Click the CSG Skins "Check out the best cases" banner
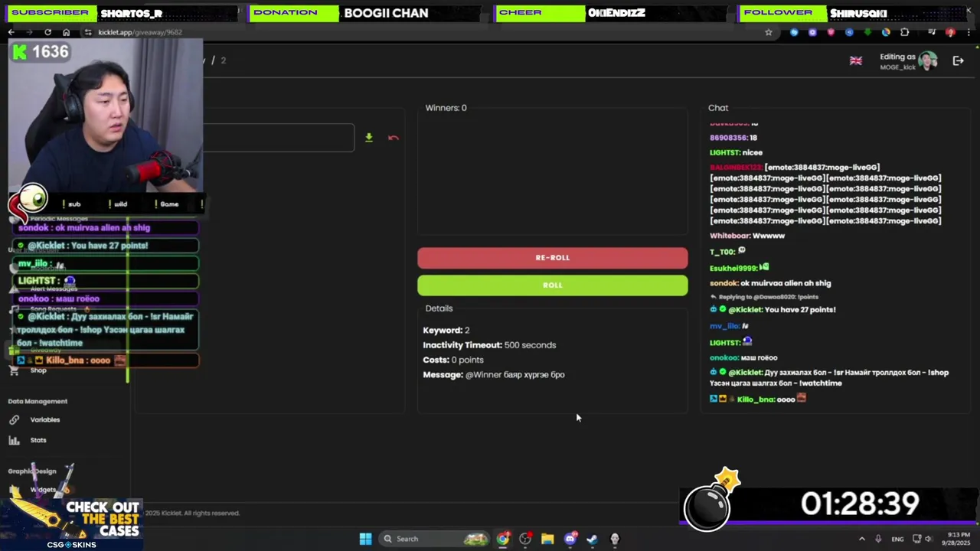980x551 pixels. 73,523
